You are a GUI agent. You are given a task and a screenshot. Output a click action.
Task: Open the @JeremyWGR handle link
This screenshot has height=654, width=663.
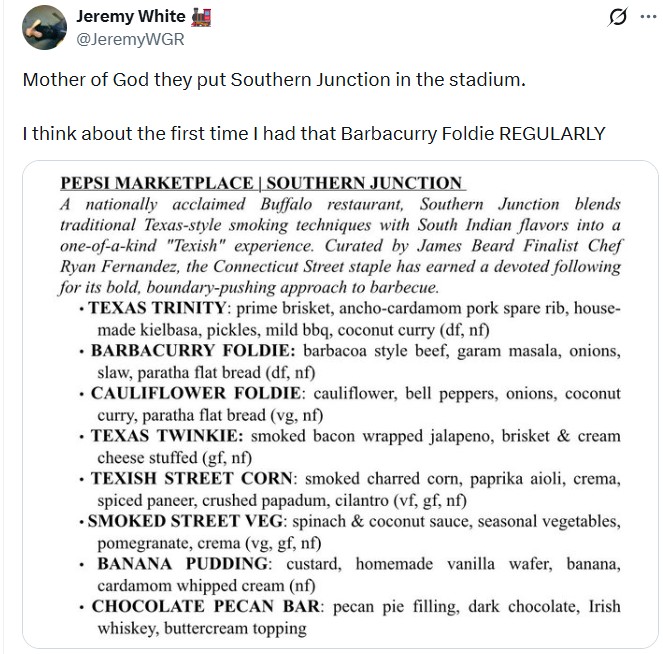[x=130, y=39]
